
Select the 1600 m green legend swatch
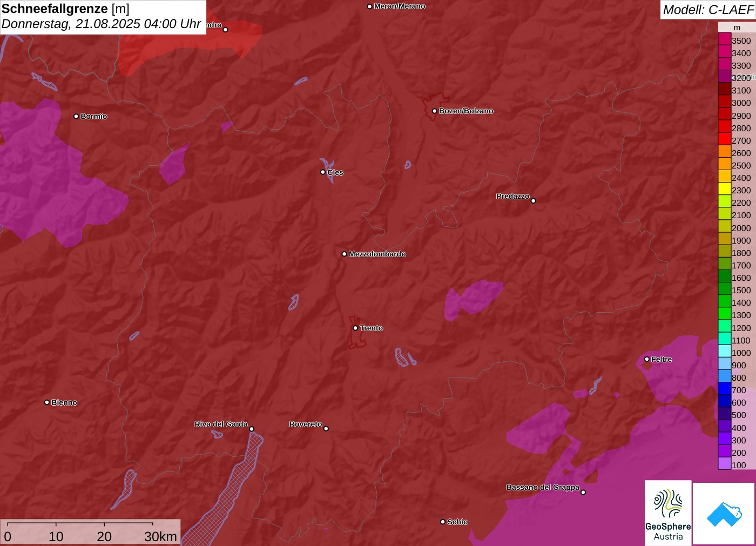point(725,276)
